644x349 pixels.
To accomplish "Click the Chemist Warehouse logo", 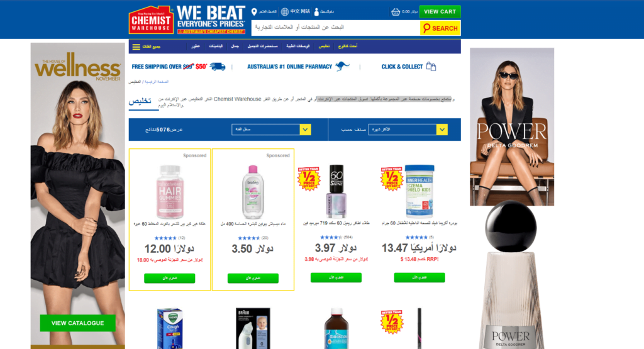I will pyautogui.click(x=151, y=19).
